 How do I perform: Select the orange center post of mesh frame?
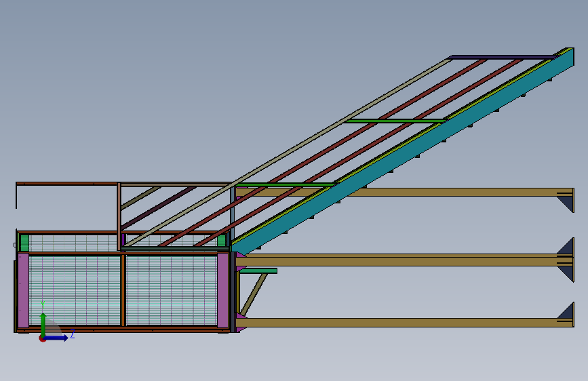123,290
